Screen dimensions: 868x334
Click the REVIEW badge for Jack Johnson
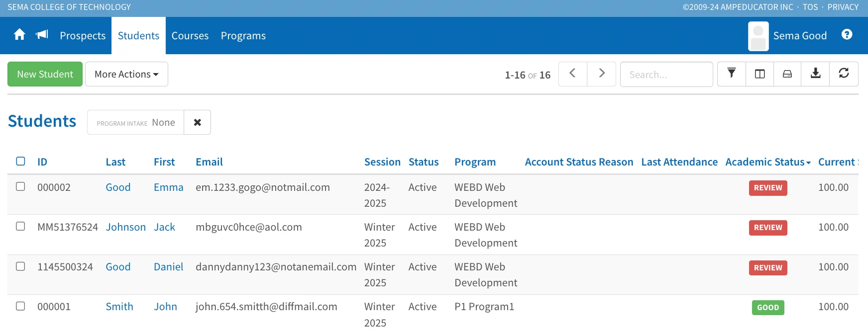[x=768, y=228]
